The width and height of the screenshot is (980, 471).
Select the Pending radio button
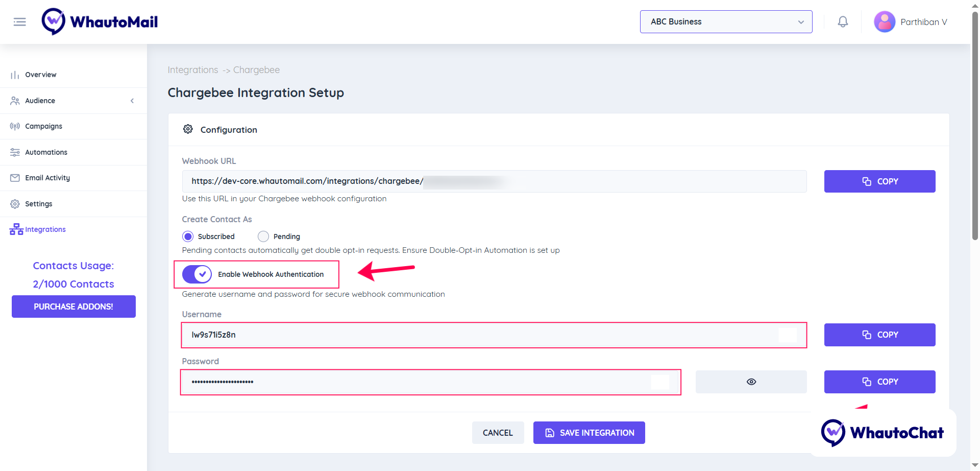click(x=263, y=237)
